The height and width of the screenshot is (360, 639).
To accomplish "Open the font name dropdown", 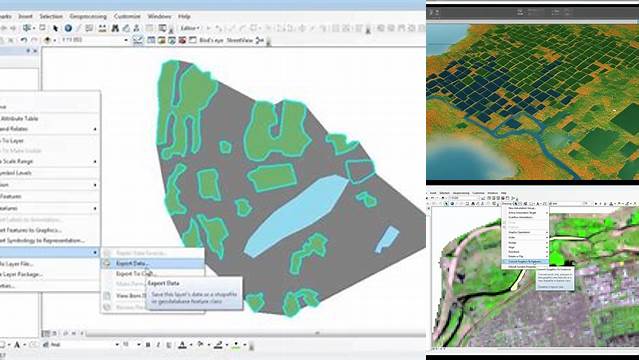I will pos(117,345).
